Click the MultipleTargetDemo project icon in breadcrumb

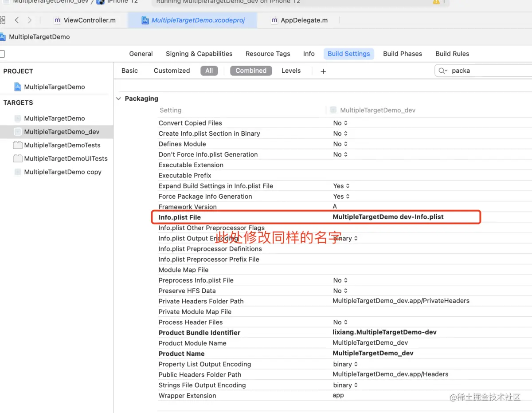(x=3, y=37)
